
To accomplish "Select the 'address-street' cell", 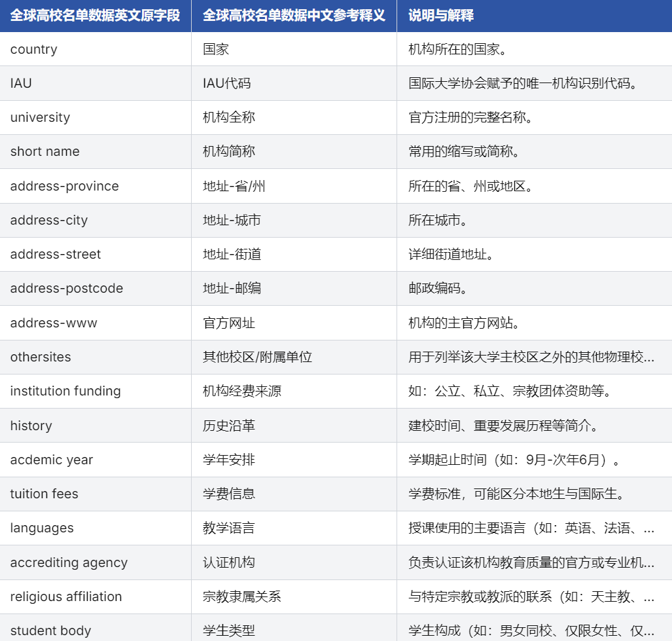I will [x=96, y=254].
